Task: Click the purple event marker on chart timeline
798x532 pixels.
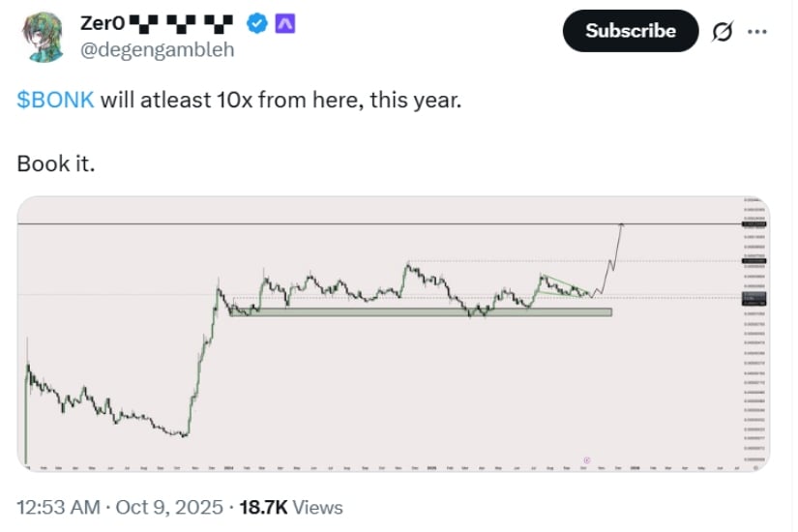Action: [x=586, y=459]
